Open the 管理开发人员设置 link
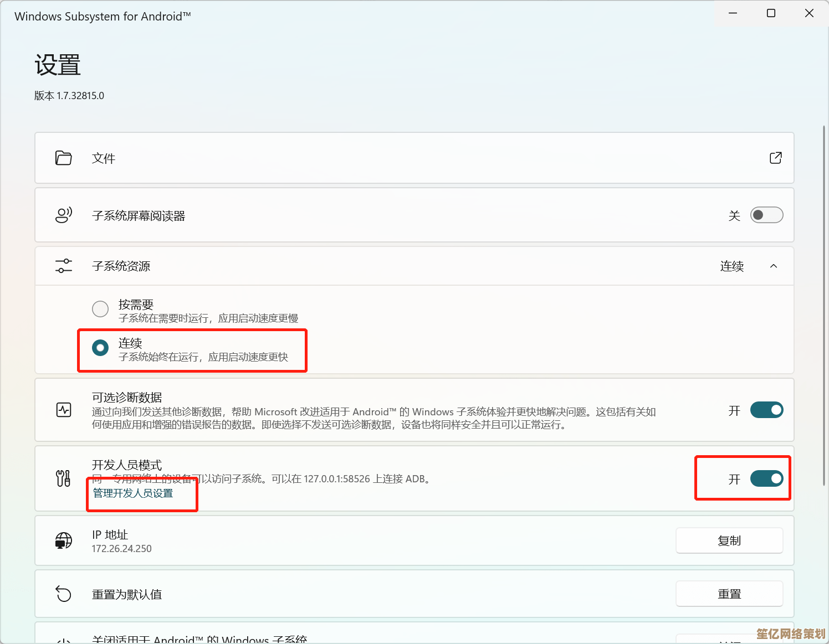The width and height of the screenshot is (829, 644). click(x=133, y=493)
